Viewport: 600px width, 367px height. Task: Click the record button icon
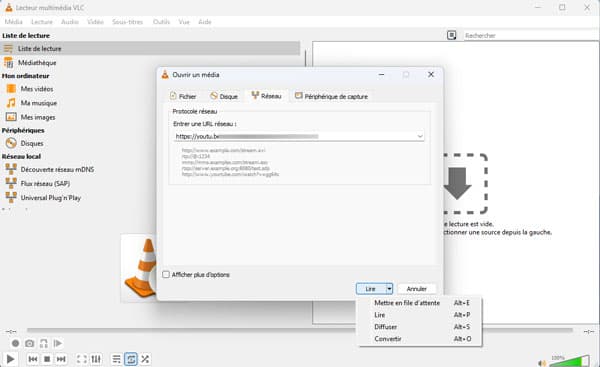15,343
